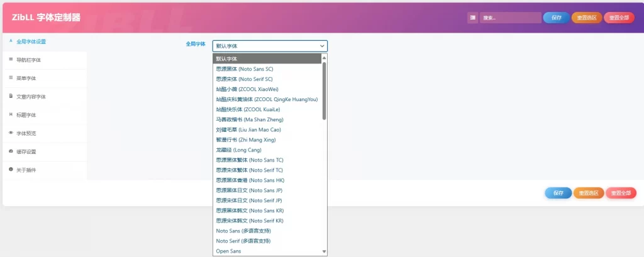Click the info icon for 关于插件
Image resolution: width=644 pixels, height=257 pixels.
tap(11, 170)
